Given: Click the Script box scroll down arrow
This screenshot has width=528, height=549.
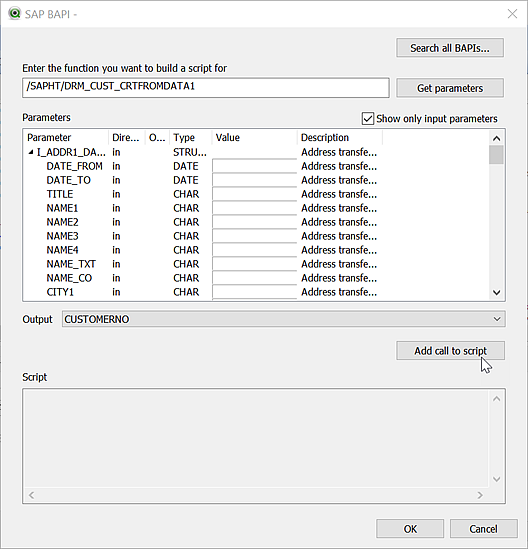Looking at the screenshot, I should [x=496, y=479].
